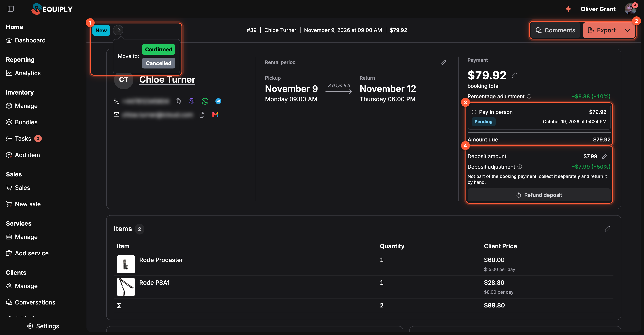Open Settings at the sidebar bottom

(x=43, y=326)
